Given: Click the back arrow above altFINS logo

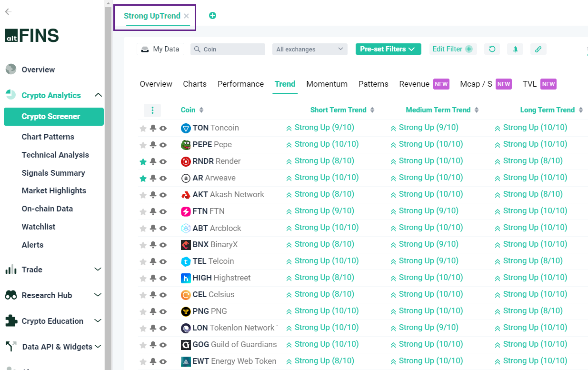Looking at the screenshot, I should (8, 11).
